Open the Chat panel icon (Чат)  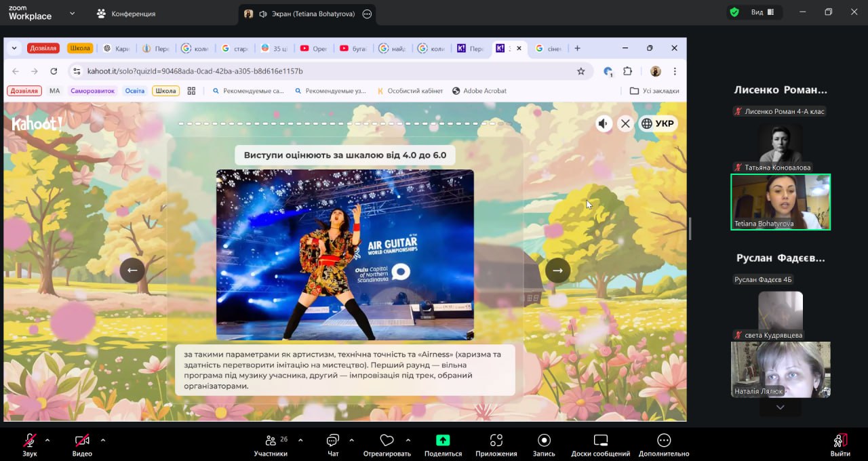click(x=332, y=441)
